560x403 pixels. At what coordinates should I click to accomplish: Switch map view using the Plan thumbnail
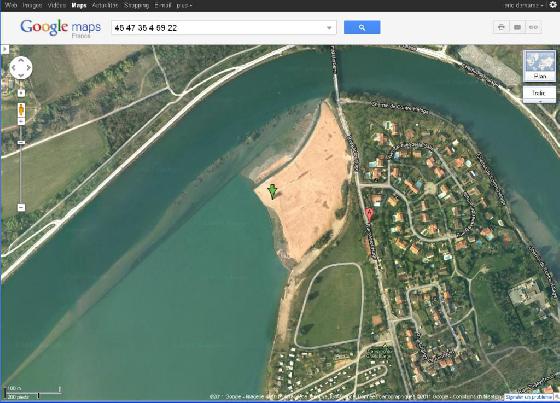coord(539,66)
